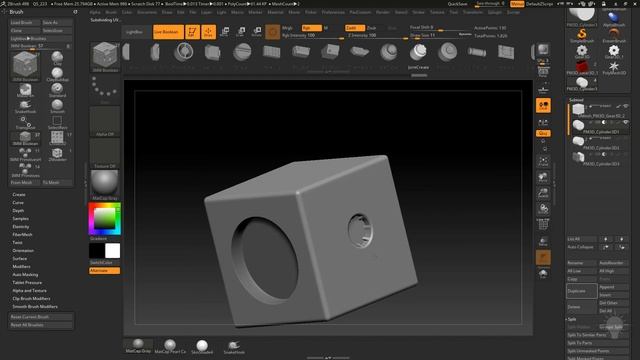The image size is (640, 360).
Task: Choose the Smooth brush in Brush palette
Action: click(x=57, y=106)
